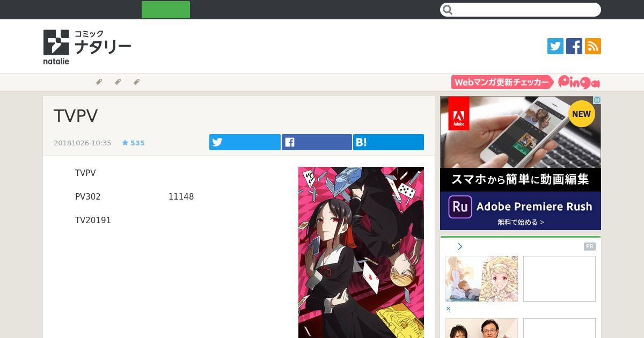The height and width of the screenshot is (338, 644).
Task: Dismiss with the small blue X icon
Action: pyautogui.click(x=448, y=308)
